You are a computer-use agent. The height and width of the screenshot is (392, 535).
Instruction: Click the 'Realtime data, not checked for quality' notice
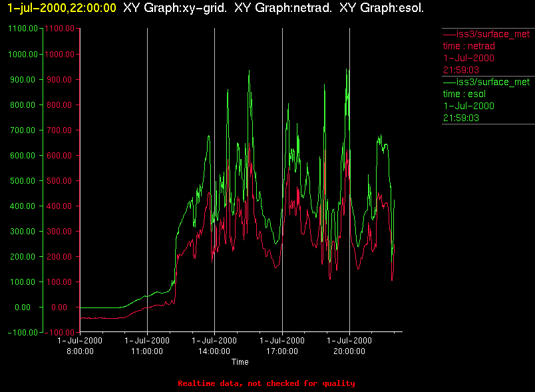click(x=266, y=383)
